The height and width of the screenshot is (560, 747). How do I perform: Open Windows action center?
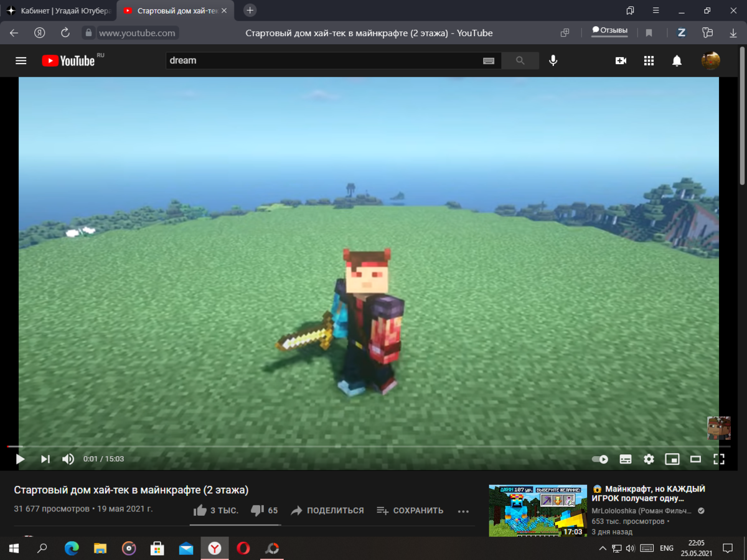(728, 548)
